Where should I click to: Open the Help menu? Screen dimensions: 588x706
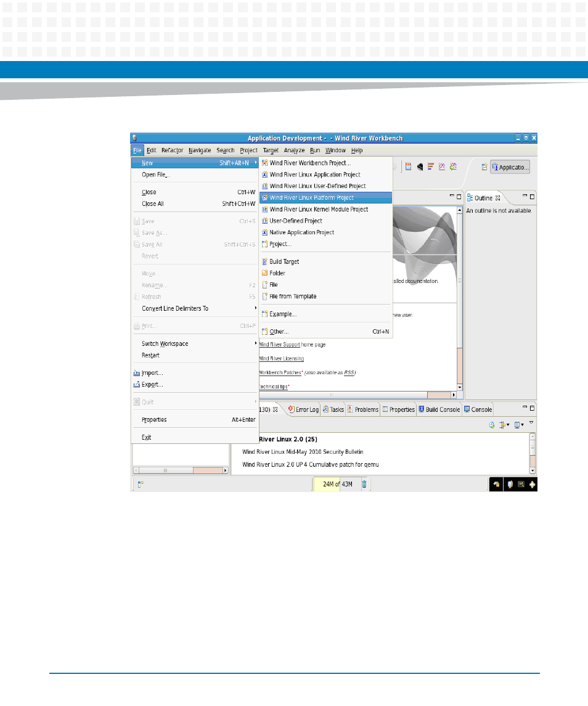pos(357,150)
